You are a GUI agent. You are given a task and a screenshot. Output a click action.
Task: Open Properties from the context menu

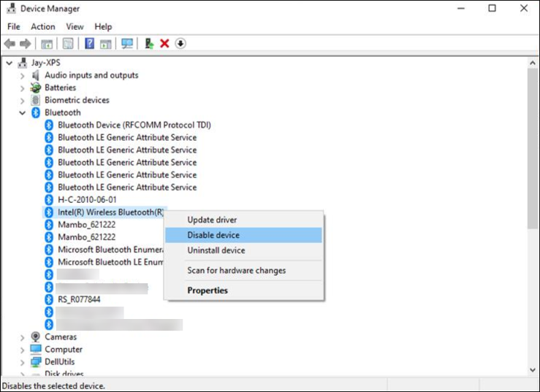tap(208, 291)
